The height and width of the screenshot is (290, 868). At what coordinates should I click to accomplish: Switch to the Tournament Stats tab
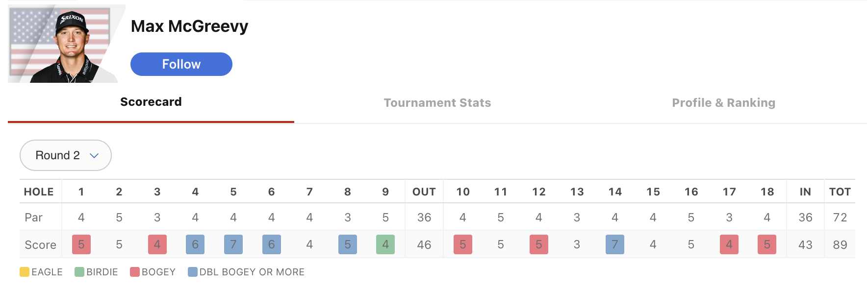pyautogui.click(x=437, y=103)
